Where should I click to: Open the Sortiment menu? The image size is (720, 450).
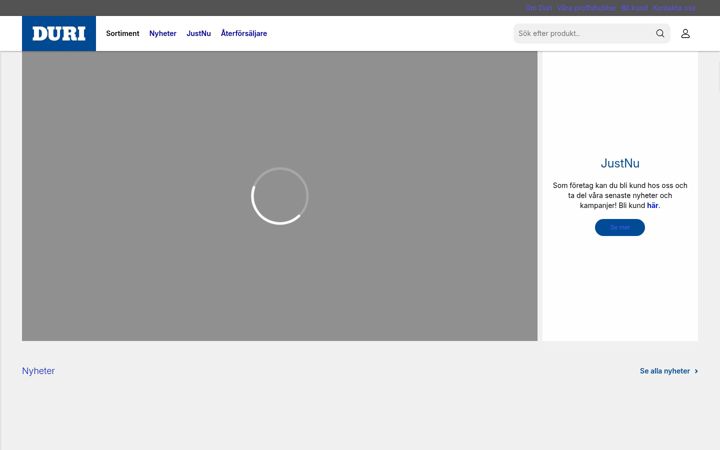click(x=123, y=34)
